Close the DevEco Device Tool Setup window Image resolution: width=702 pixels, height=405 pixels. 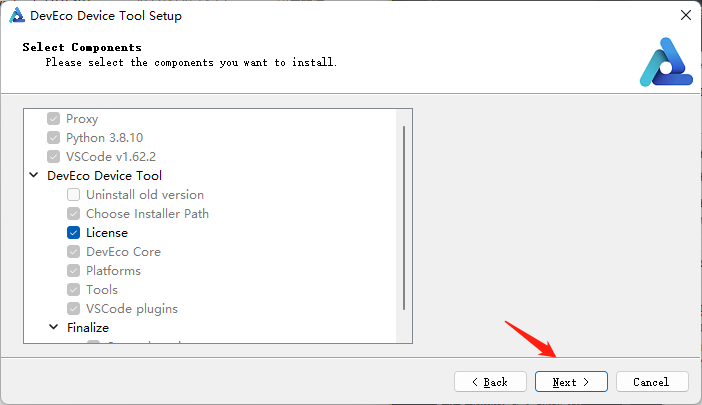click(686, 16)
